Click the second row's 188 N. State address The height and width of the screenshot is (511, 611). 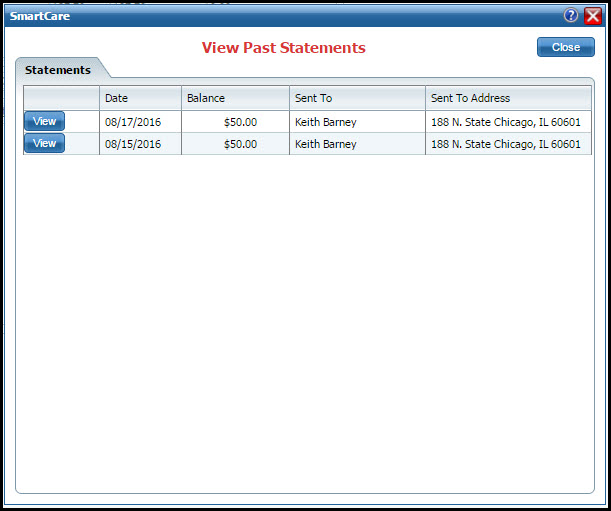pyautogui.click(x=505, y=144)
